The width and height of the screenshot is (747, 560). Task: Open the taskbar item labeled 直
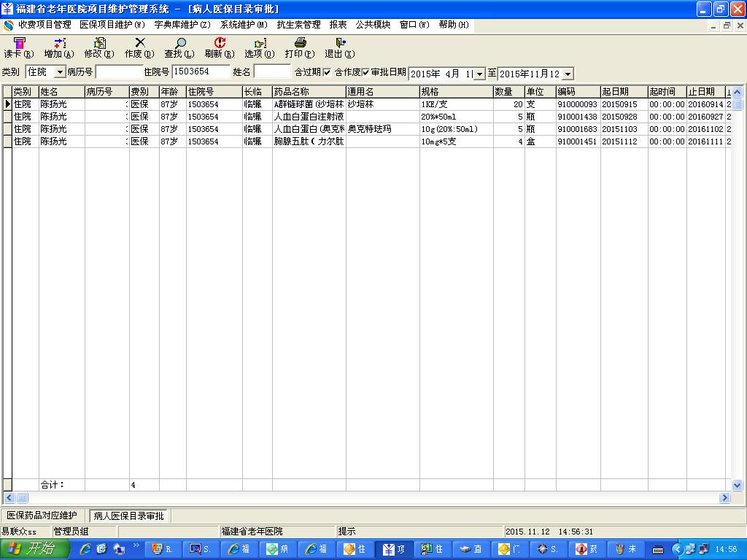pos(472,550)
